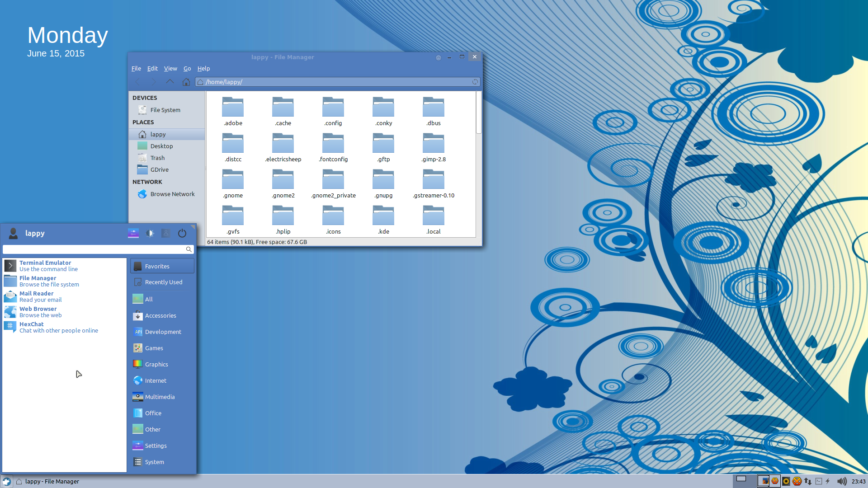Image resolution: width=868 pixels, height=488 pixels.
Task: Select the Recently Used category
Action: pyautogui.click(x=162, y=282)
